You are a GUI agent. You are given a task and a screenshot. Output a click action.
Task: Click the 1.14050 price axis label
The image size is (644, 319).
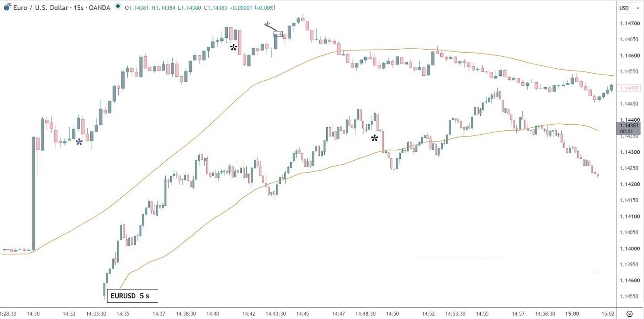coord(630,232)
